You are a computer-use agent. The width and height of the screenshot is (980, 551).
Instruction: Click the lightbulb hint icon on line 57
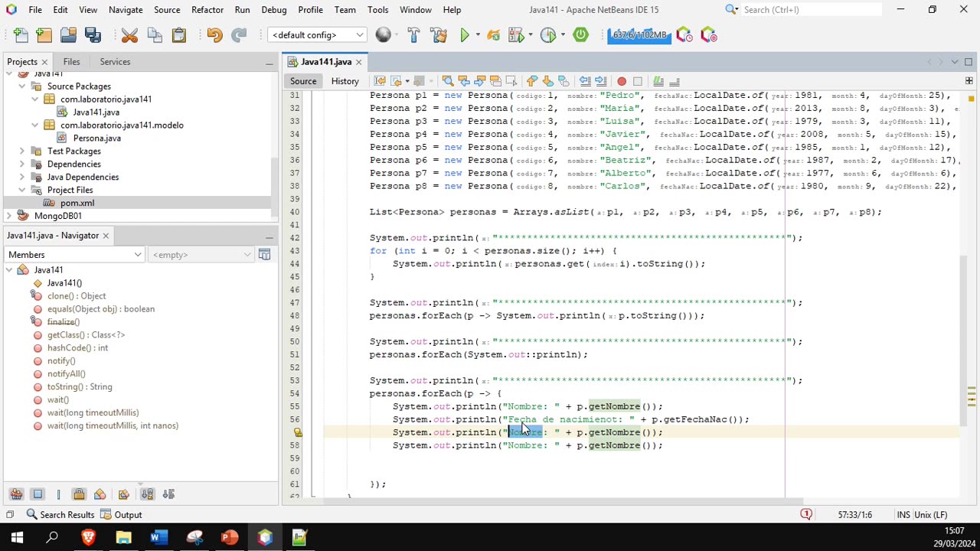point(298,432)
